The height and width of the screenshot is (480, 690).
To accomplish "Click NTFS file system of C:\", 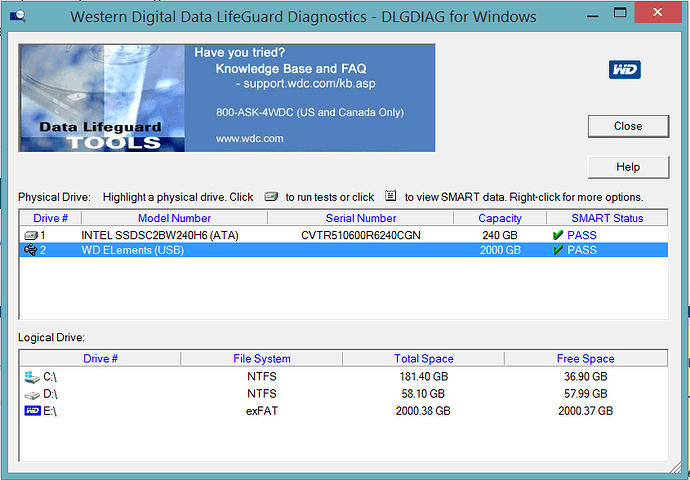I will point(262,377).
